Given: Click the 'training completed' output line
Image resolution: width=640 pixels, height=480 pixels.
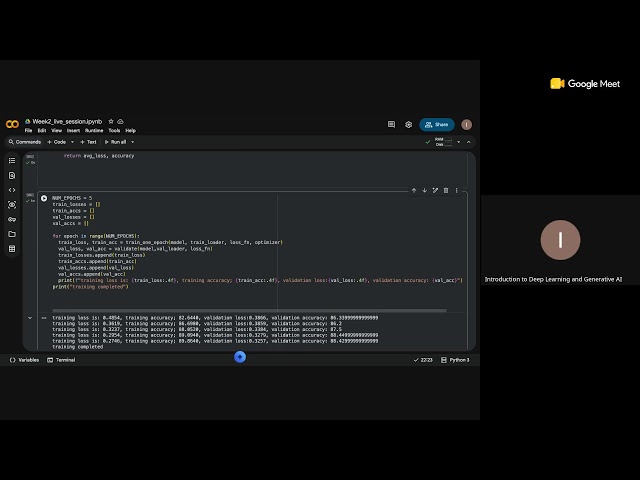Looking at the screenshot, I should point(78,347).
